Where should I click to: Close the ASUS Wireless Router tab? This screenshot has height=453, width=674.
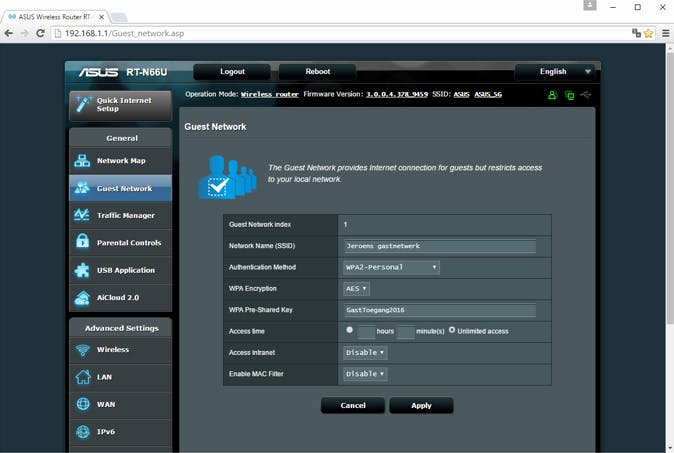coord(101,17)
